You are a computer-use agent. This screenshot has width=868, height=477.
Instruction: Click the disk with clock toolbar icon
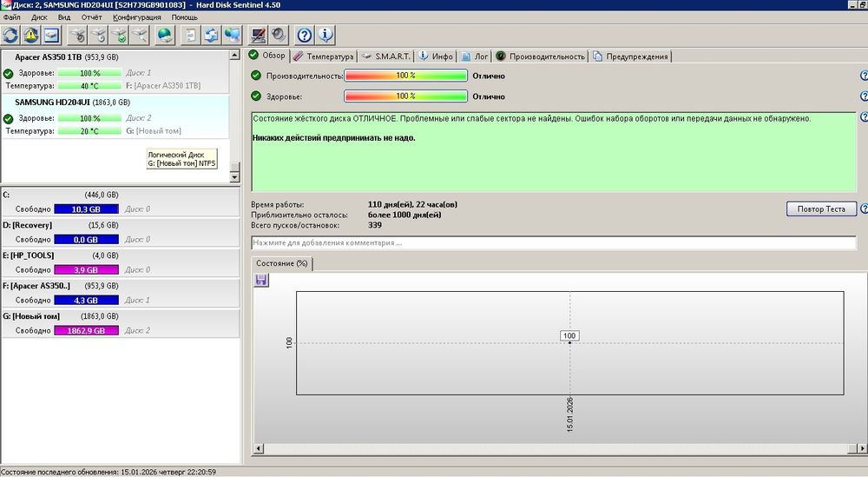coord(99,36)
